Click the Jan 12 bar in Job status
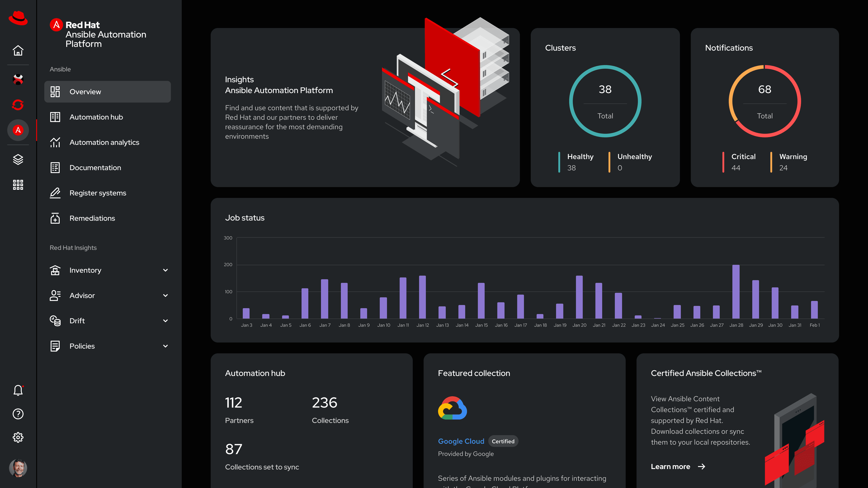The image size is (868, 488). pyautogui.click(x=422, y=297)
